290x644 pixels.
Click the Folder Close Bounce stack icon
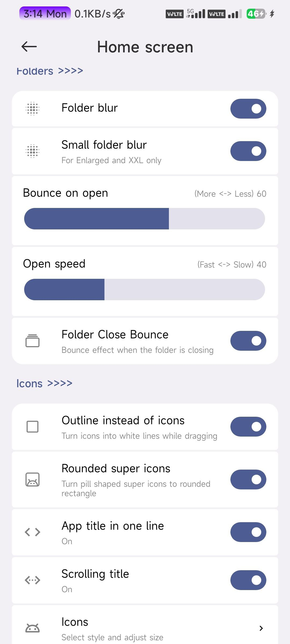[32, 341]
